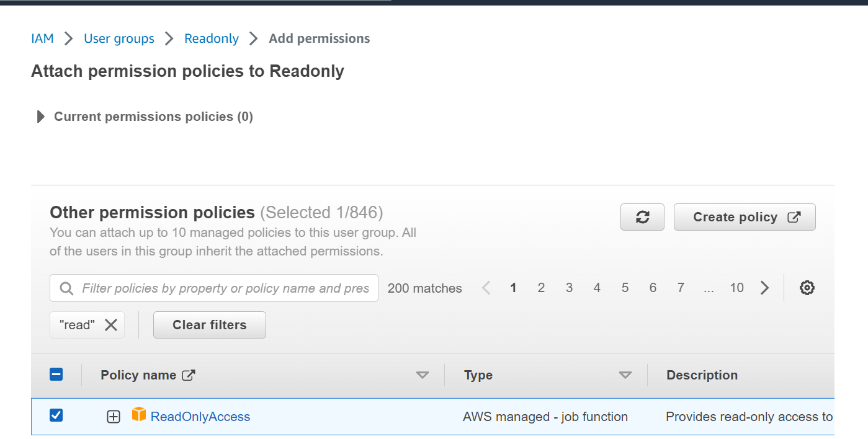
Task: Click external link icon beside Policy name header
Action: [189, 375]
